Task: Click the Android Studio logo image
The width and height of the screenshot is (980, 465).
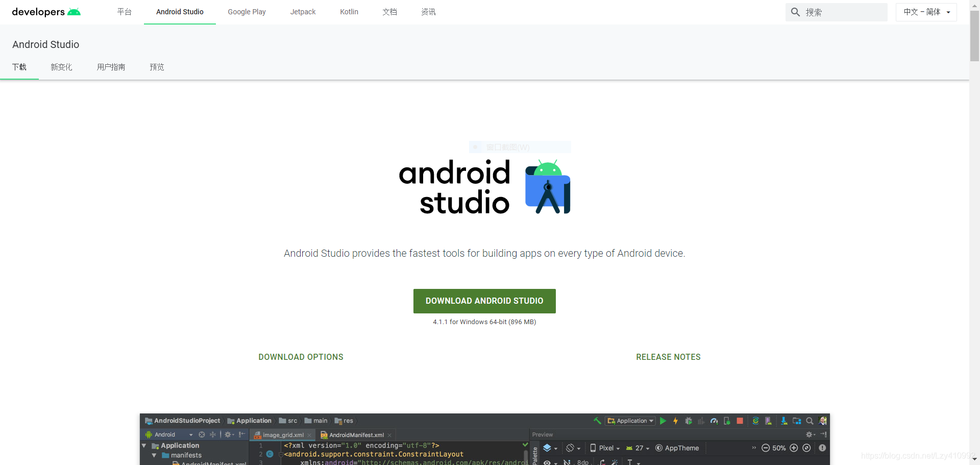Action: (x=484, y=187)
